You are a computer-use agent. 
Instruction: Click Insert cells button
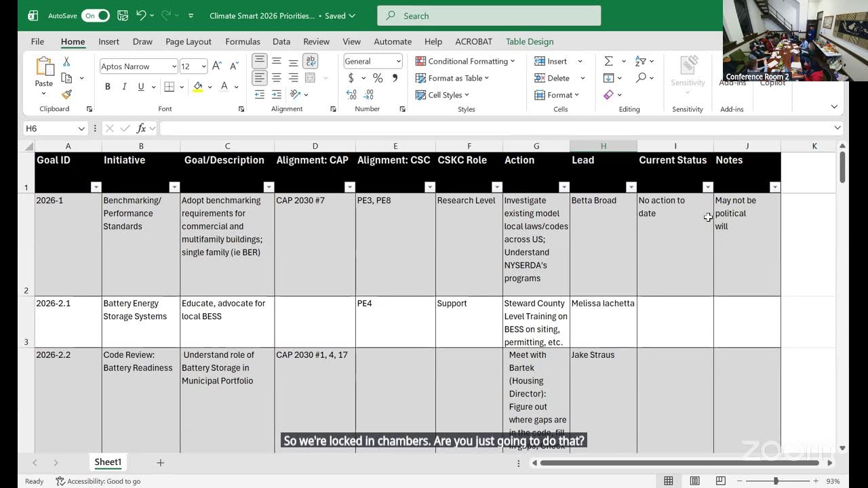tap(551, 61)
